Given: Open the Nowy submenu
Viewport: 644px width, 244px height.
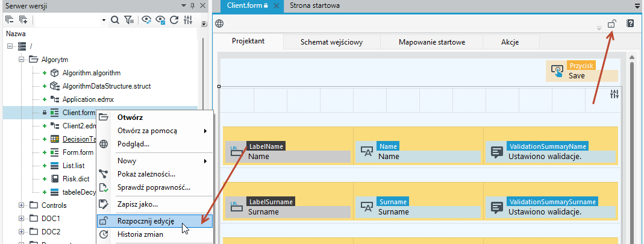Looking at the screenshot, I should (x=155, y=161).
